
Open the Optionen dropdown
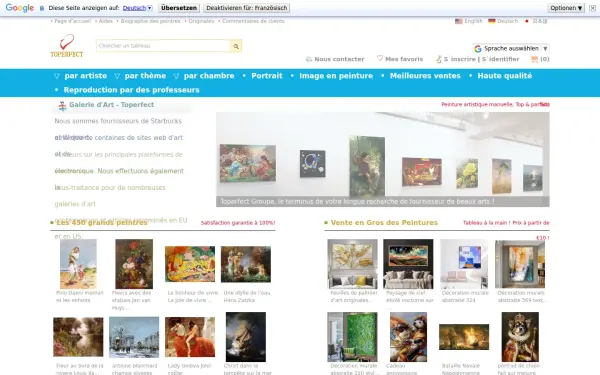click(566, 8)
